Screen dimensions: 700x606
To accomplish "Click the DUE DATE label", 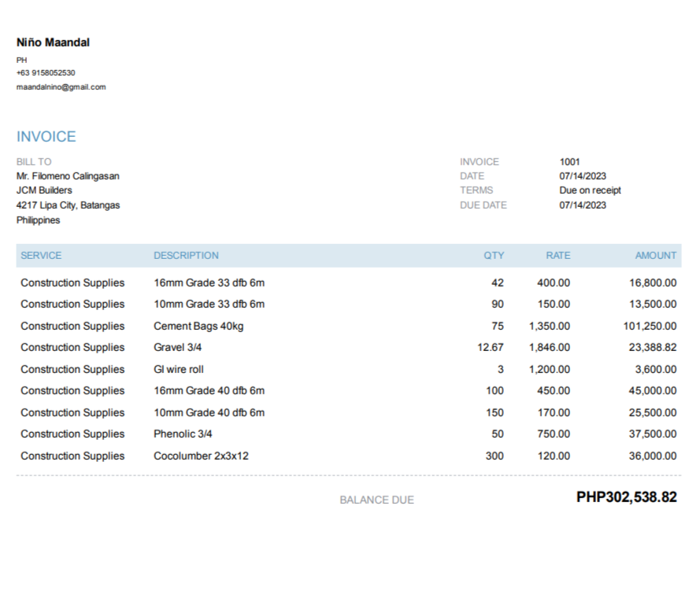I will click(x=483, y=205).
